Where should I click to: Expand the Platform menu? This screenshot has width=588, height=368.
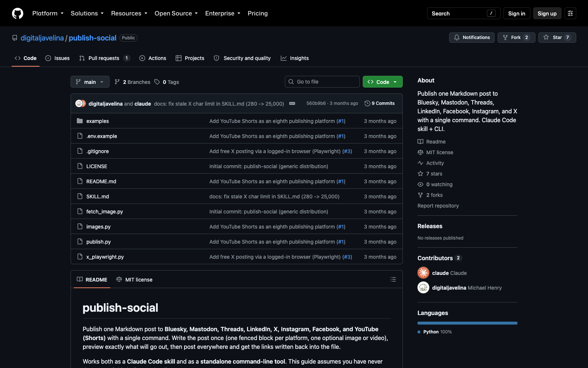pos(48,13)
